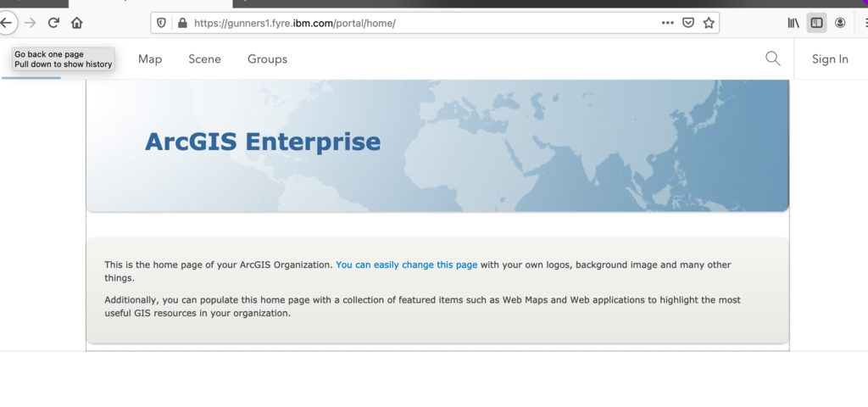Open page actions three-dot menu
The height and width of the screenshot is (407, 868).
click(668, 23)
